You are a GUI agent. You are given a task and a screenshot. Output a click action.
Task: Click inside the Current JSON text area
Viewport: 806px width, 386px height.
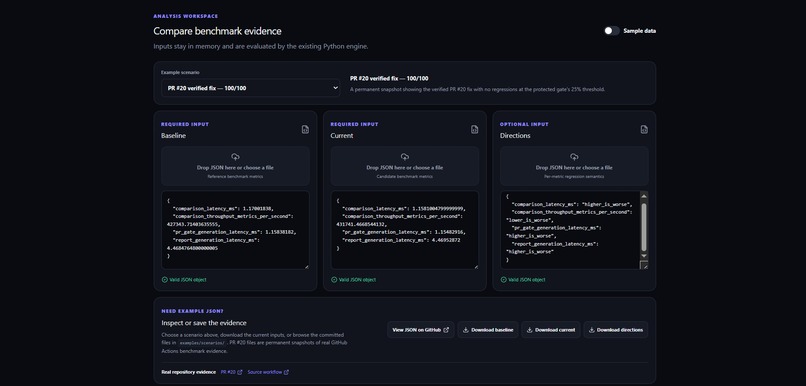pos(405,230)
